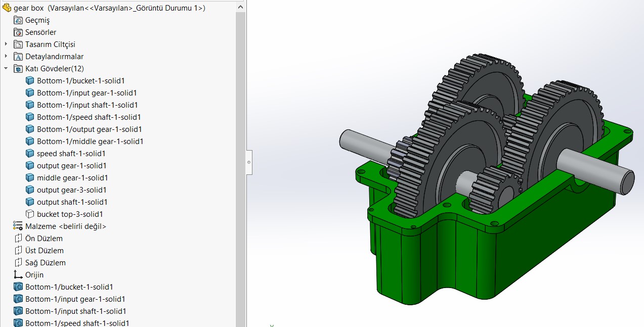Click the panel collapse handle beside the feature tree
Viewport: 644px width, 327px height.
(x=249, y=162)
